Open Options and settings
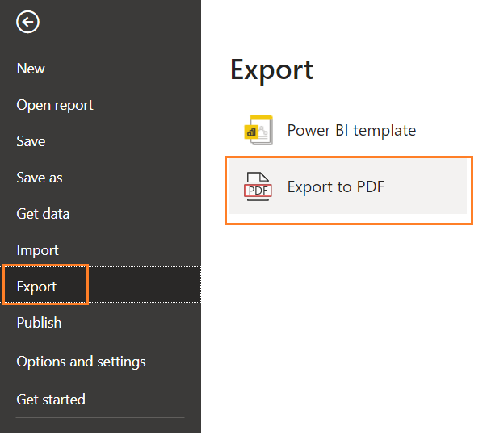The height and width of the screenshot is (448, 483). click(81, 362)
